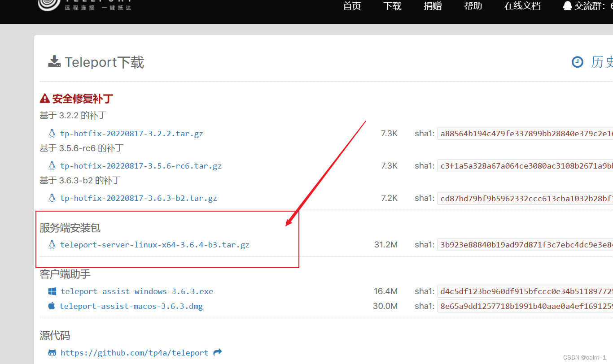Download teleport-server-linux-x64-3.6.4-b3.tar.gz
Viewport: 613px width, 364px height.
tap(155, 245)
